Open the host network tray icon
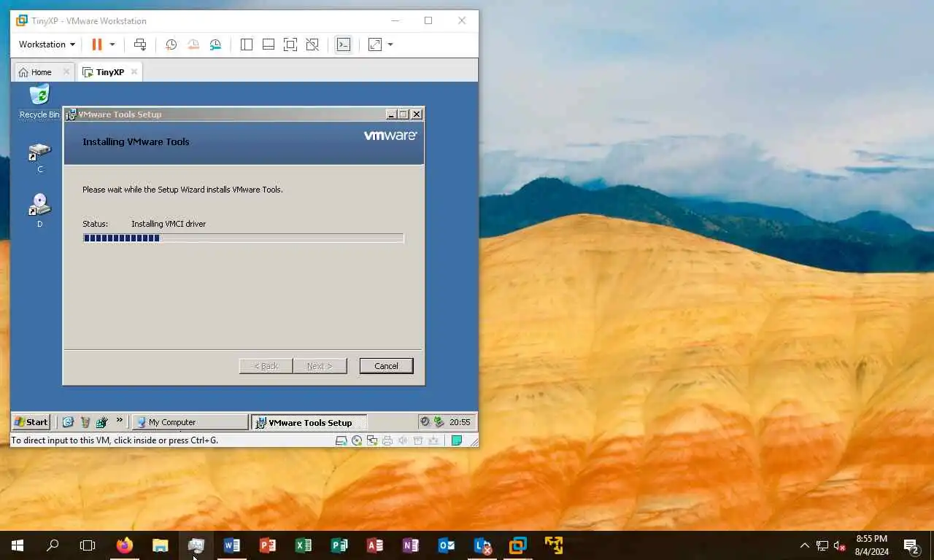The height and width of the screenshot is (560, 934). click(x=822, y=545)
